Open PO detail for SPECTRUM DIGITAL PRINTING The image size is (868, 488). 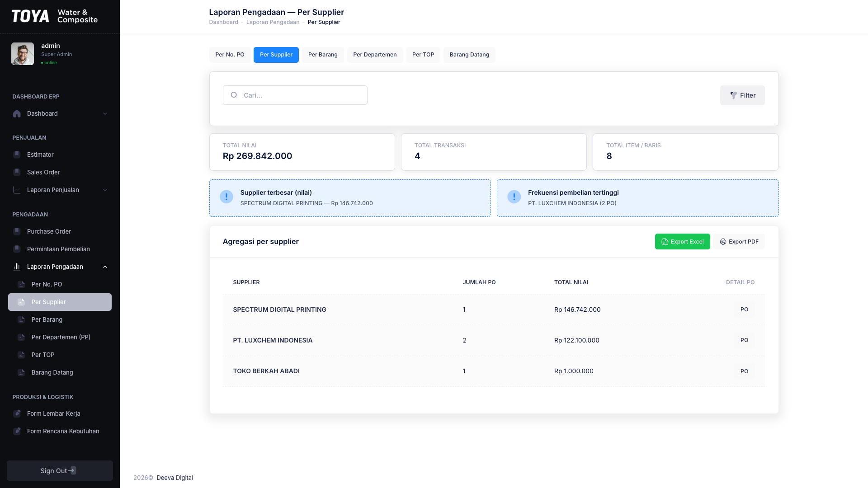pos(744,310)
